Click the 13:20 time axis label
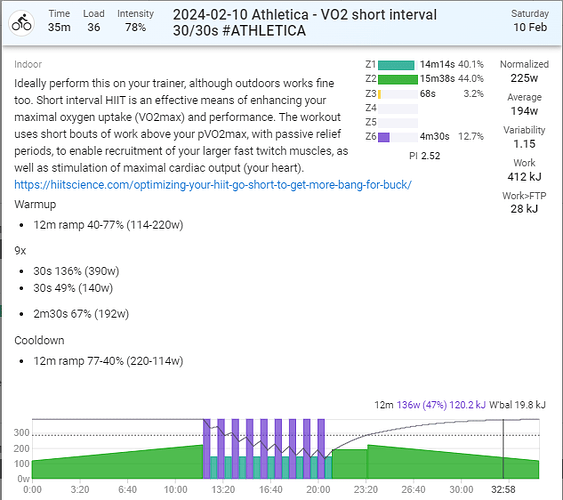This screenshot has height=500, width=563. 223,490
